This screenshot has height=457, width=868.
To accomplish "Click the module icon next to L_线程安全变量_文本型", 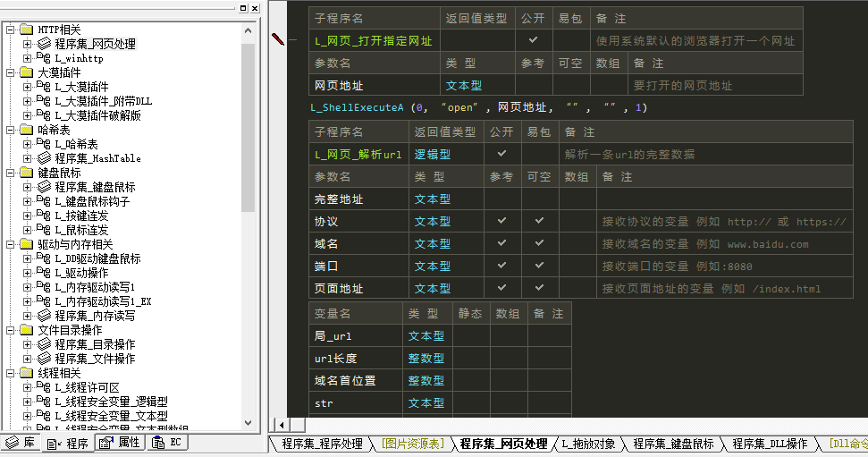I will 44,416.
